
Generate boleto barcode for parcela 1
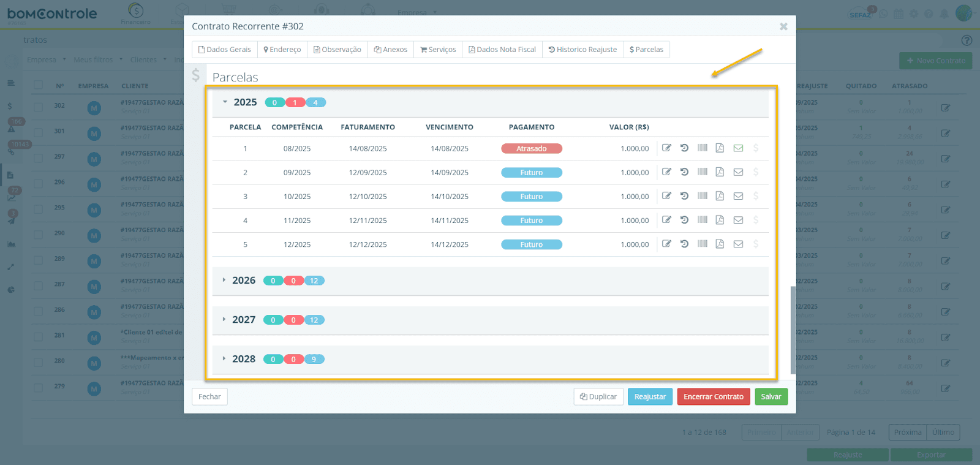(x=703, y=148)
